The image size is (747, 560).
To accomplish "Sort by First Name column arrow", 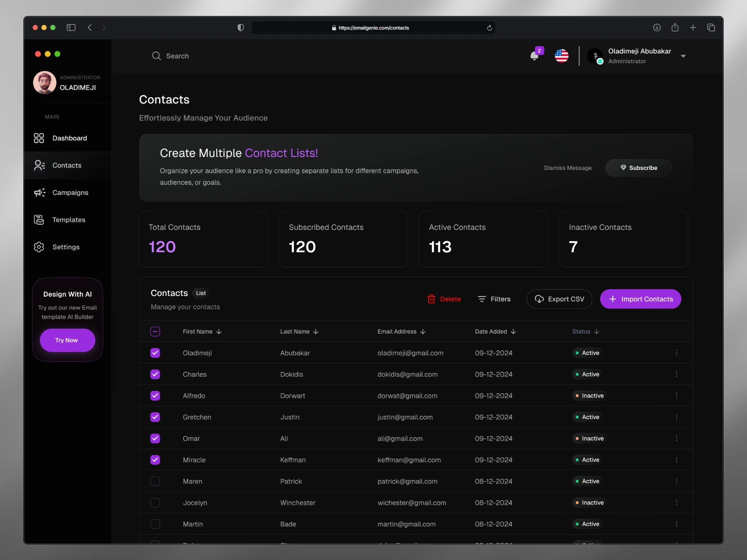I will click(219, 331).
